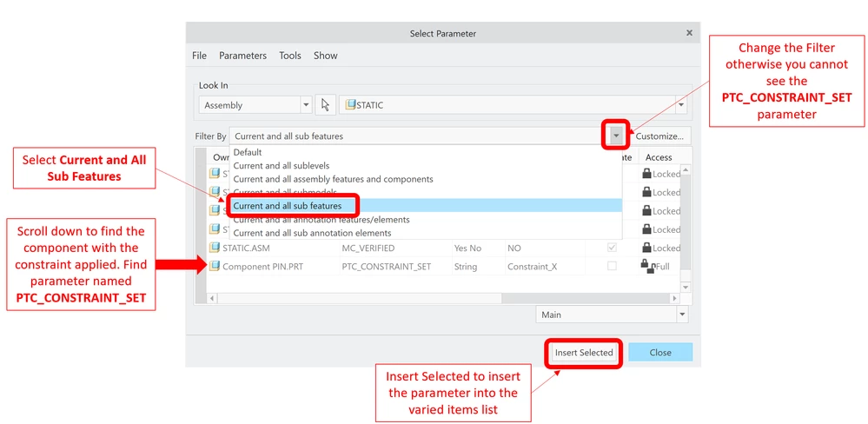
Task: Click the Full access unlock icon
Action: (647, 266)
